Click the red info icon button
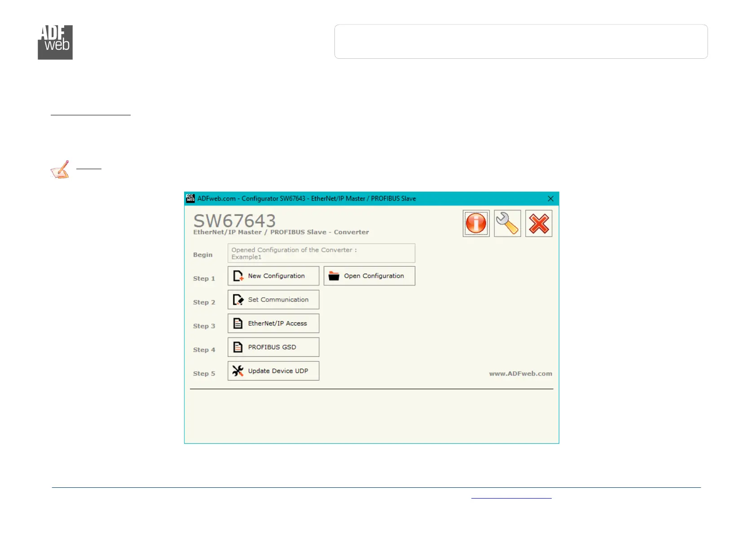This screenshot has width=756, height=534. click(x=476, y=223)
